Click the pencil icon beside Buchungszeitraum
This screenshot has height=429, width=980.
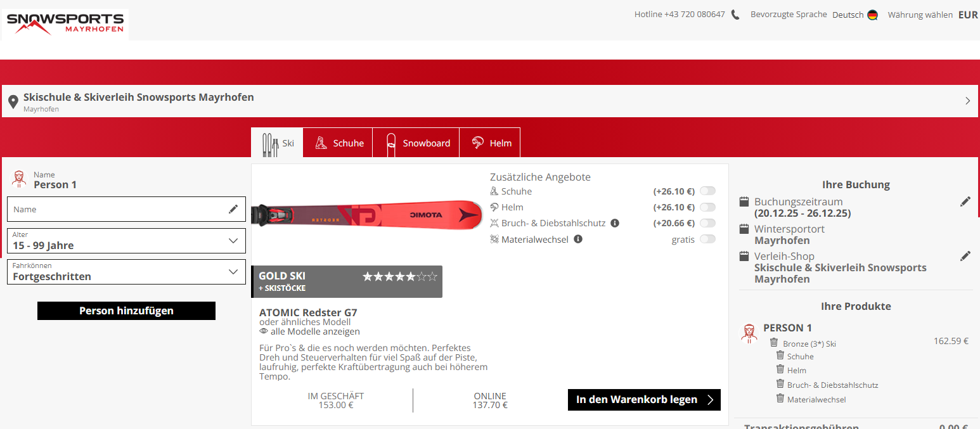click(965, 202)
